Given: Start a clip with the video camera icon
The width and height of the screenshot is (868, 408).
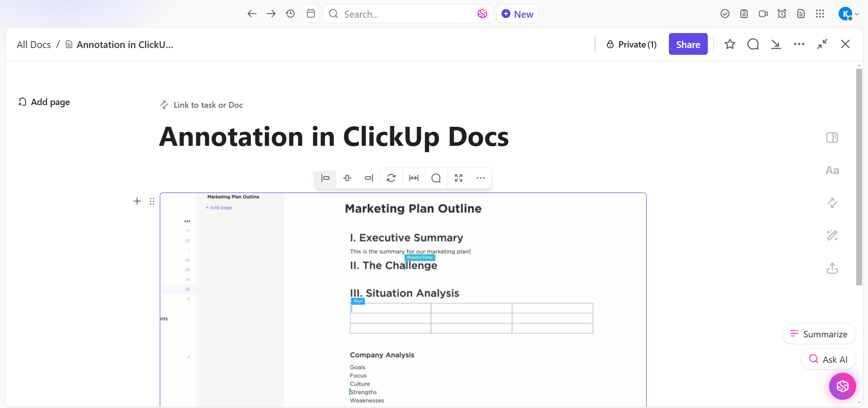Looking at the screenshot, I should 763,14.
